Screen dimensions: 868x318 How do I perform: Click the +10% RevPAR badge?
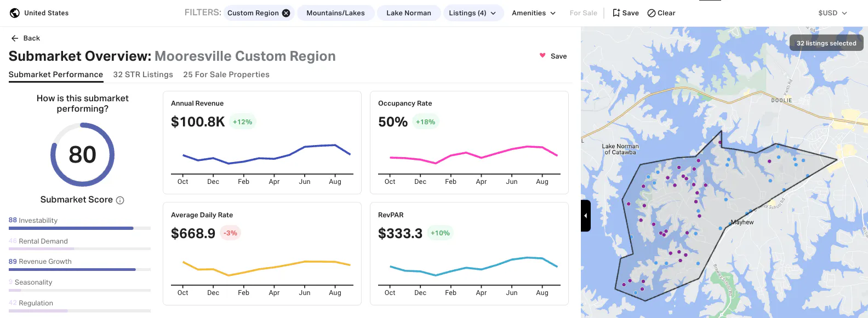click(440, 233)
